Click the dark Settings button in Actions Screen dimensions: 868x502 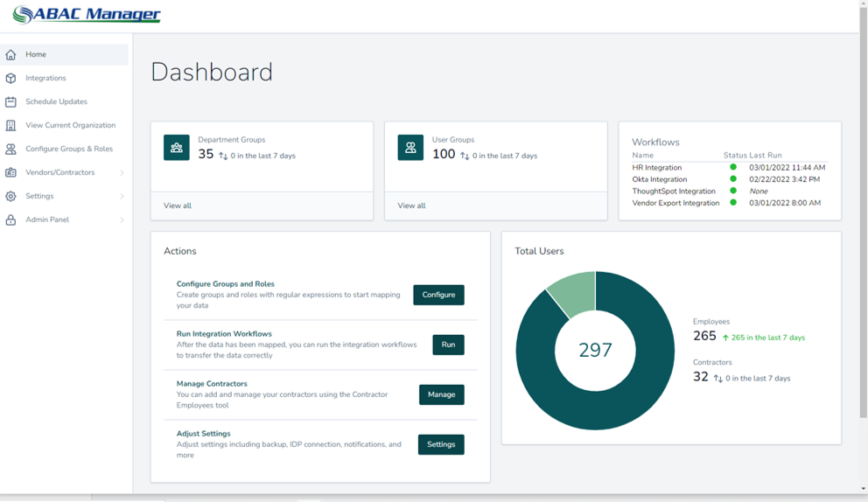tap(441, 444)
